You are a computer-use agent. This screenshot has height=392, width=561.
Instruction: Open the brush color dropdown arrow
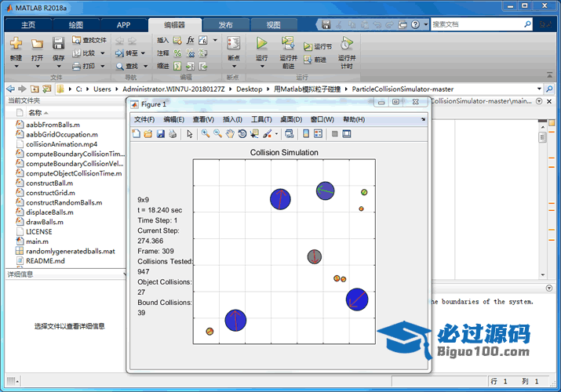276,134
